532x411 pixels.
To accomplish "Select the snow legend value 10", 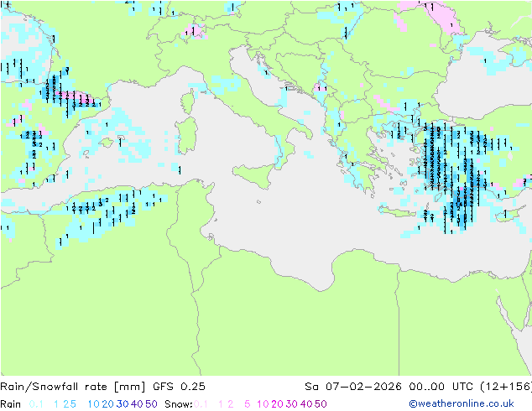I will point(263,404).
